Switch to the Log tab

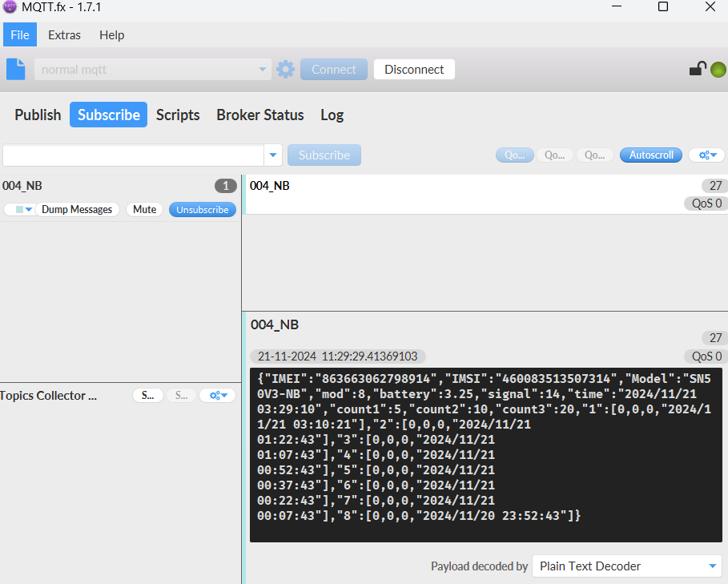click(332, 115)
